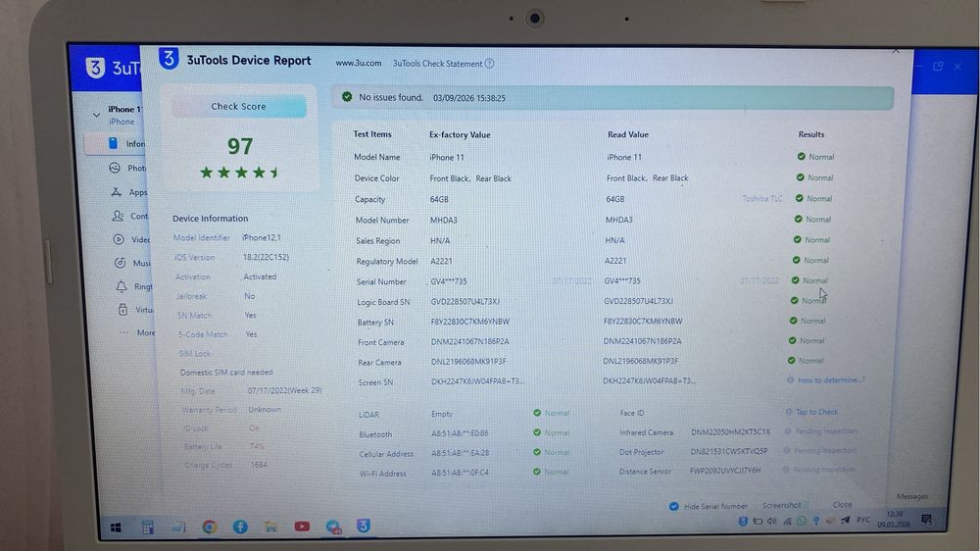Select the LiDAR value Empty
The width and height of the screenshot is (980, 551).
(x=442, y=414)
